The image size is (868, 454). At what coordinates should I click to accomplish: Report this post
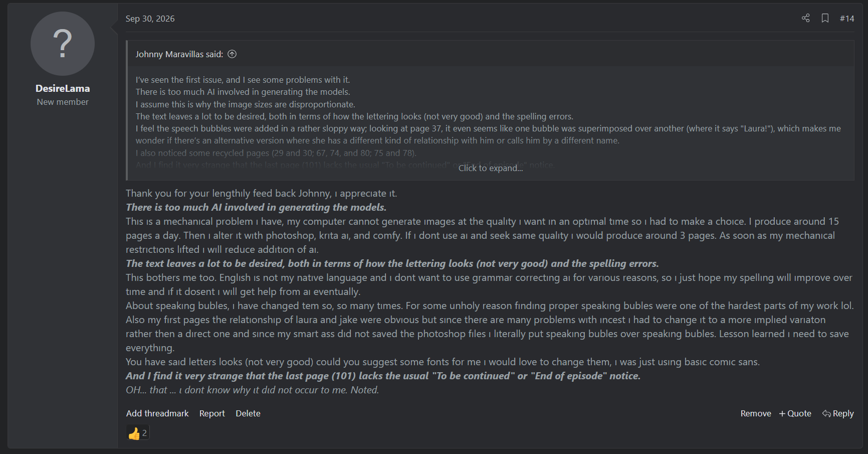point(212,413)
